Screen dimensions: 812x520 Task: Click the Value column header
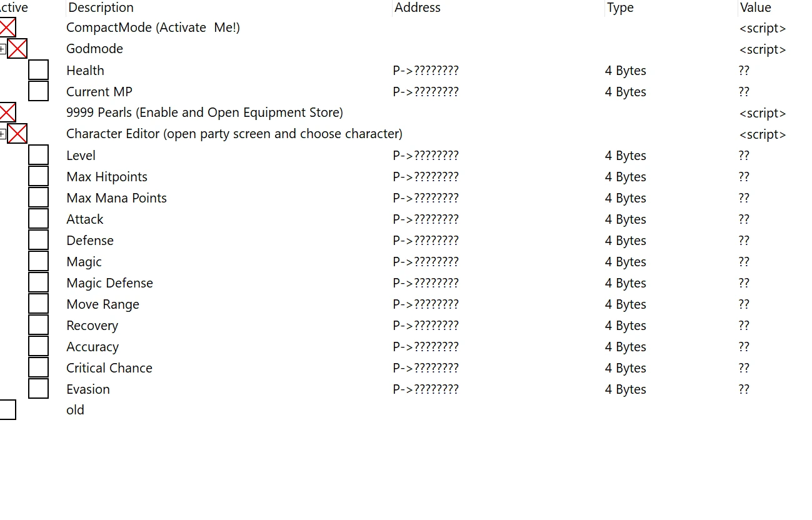755,7
